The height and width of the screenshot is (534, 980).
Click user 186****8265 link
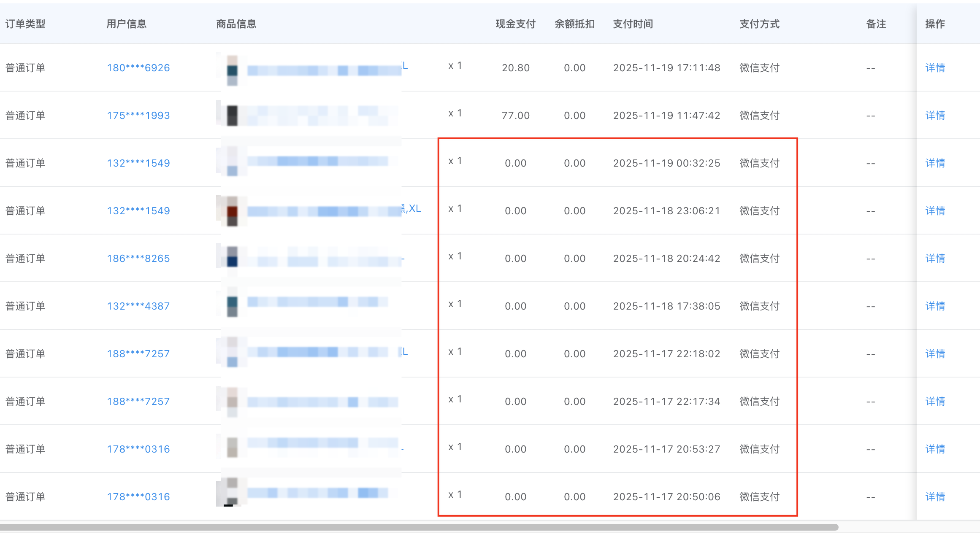(138, 259)
